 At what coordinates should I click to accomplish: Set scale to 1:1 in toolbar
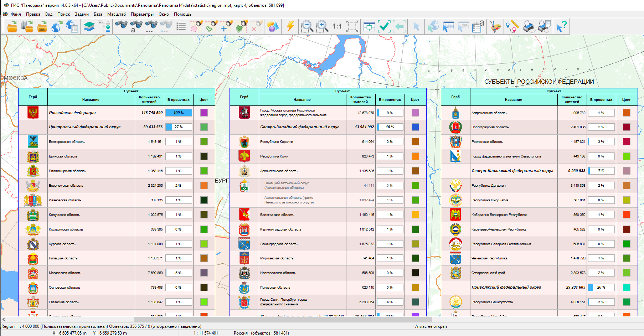click(x=337, y=27)
